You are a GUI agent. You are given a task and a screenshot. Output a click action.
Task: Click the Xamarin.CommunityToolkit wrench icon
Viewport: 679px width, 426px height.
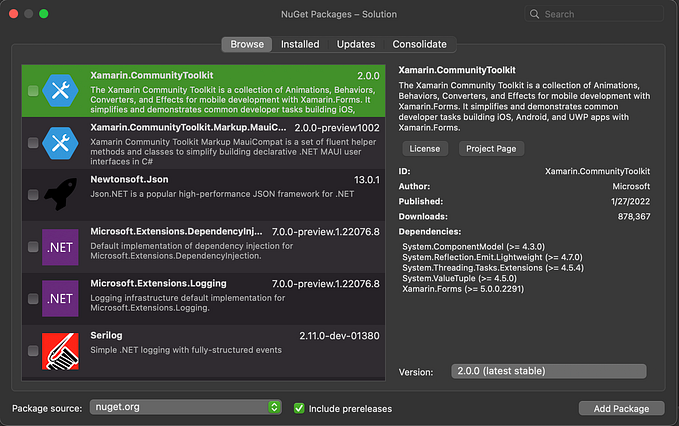tap(60, 91)
